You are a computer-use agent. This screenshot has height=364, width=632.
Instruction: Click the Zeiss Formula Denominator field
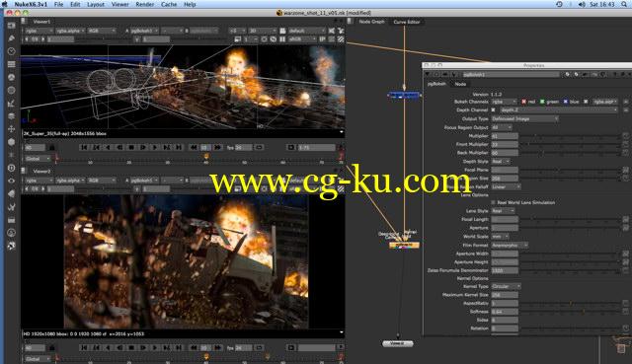[x=505, y=270]
